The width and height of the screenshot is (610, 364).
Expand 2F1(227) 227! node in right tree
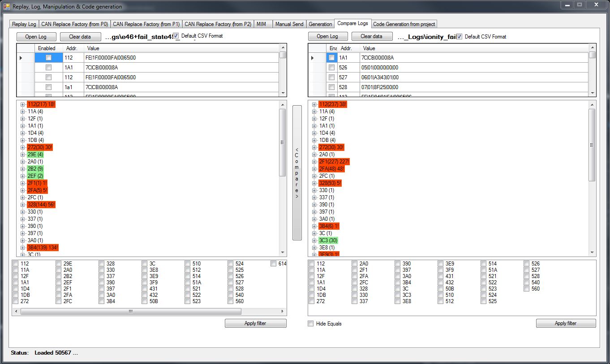314,162
